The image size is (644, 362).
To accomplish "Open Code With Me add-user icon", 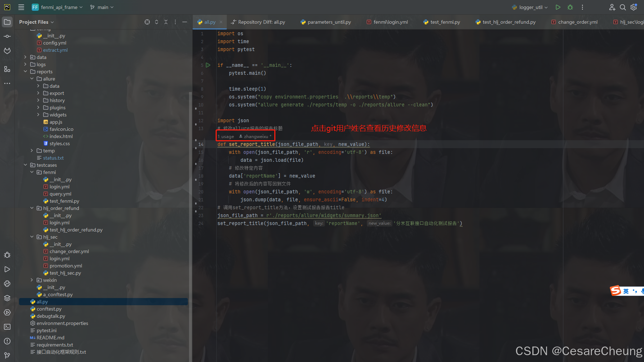I will point(612,7).
